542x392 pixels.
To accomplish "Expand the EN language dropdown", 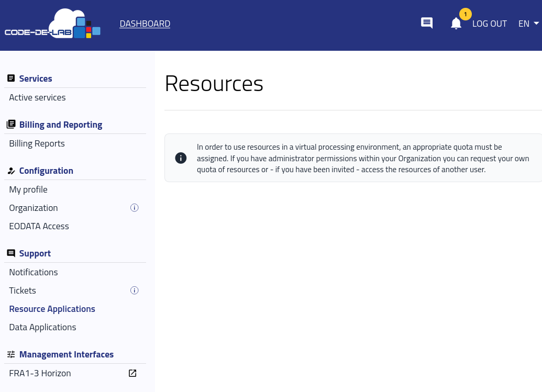I will [x=528, y=24].
